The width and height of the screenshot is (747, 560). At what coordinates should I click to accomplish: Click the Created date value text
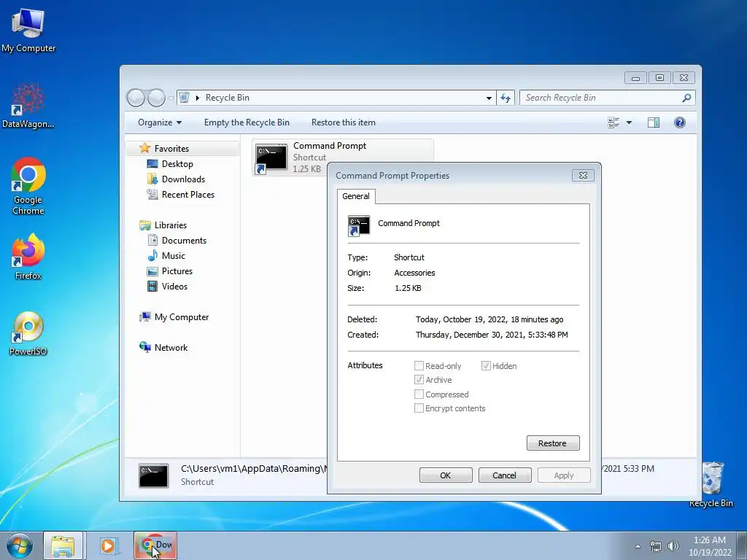(492, 335)
